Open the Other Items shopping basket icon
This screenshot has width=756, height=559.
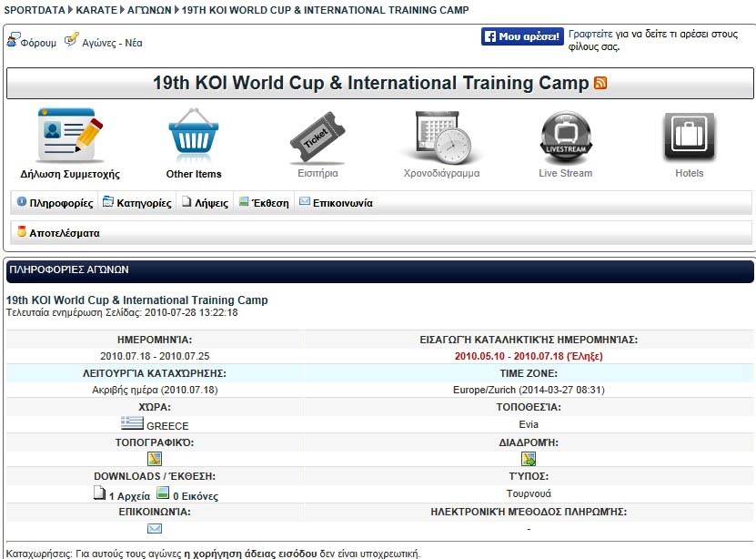click(x=194, y=137)
